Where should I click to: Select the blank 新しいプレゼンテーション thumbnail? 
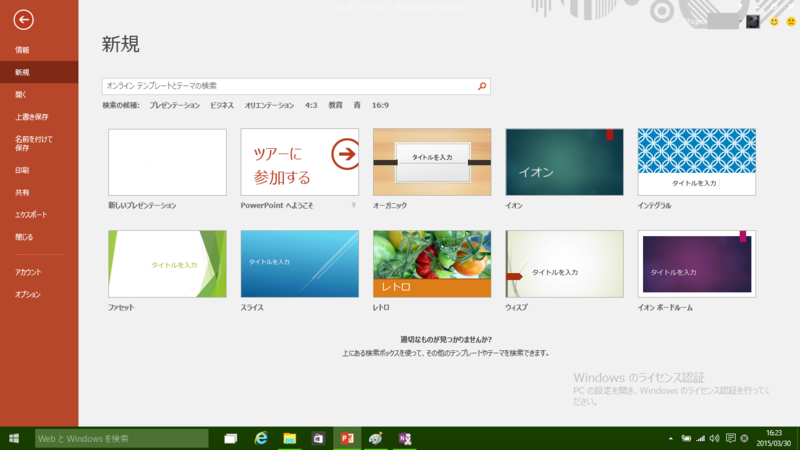[x=167, y=162]
